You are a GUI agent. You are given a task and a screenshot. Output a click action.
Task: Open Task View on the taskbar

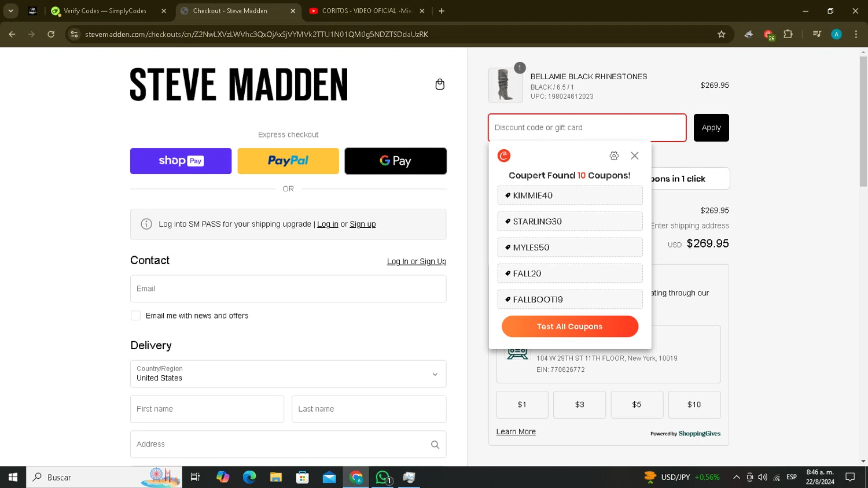coord(195,477)
